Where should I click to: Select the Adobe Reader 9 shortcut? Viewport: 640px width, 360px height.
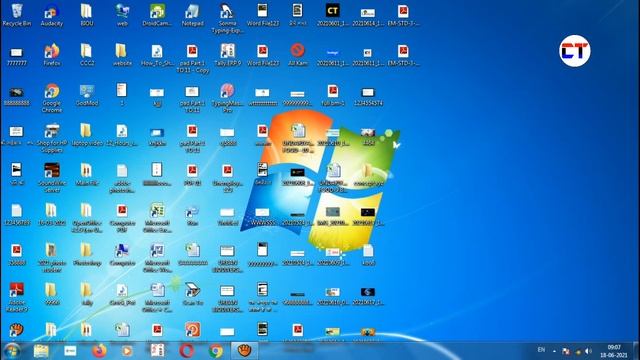point(17,298)
